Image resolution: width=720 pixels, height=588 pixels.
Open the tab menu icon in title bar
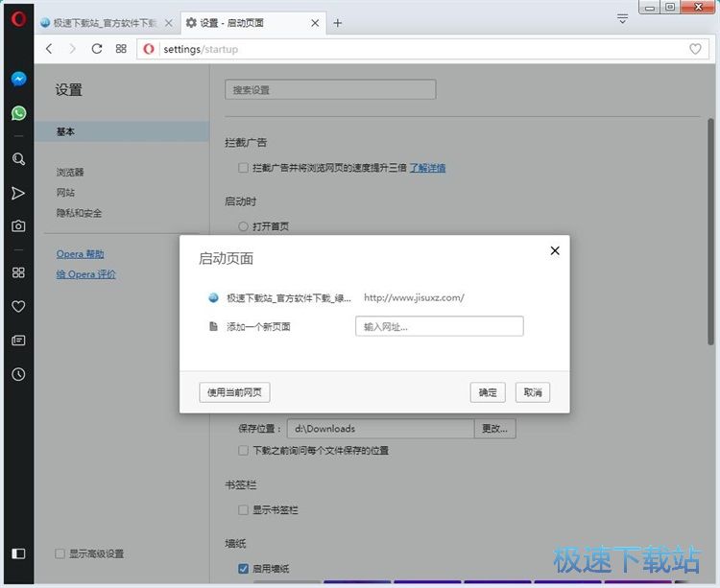(x=622, y=19)
